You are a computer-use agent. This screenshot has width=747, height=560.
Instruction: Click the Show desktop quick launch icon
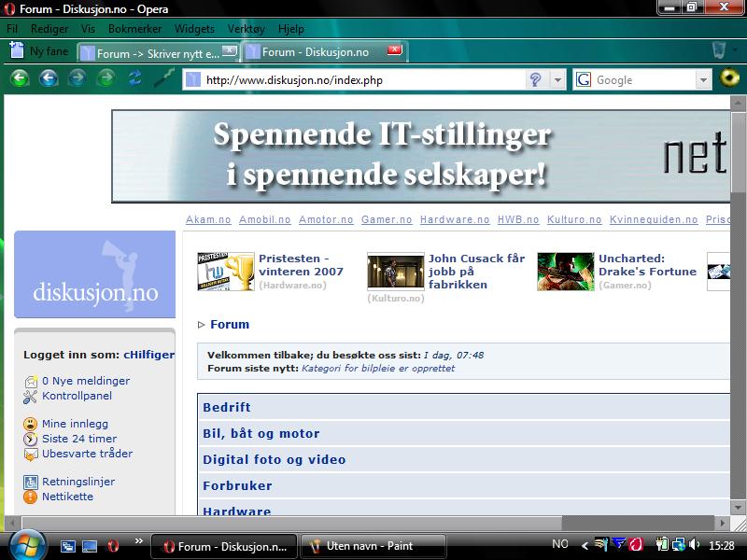90,546
